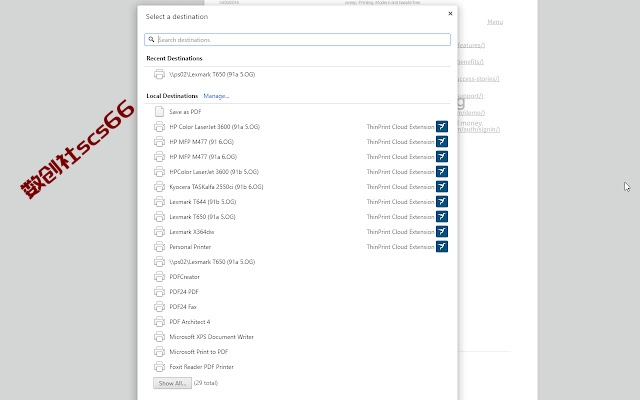This screenshot has height=400, width=640.
Task: Click ThinPrint Cloud Extension label for Personal Printer
Action: 400,247
